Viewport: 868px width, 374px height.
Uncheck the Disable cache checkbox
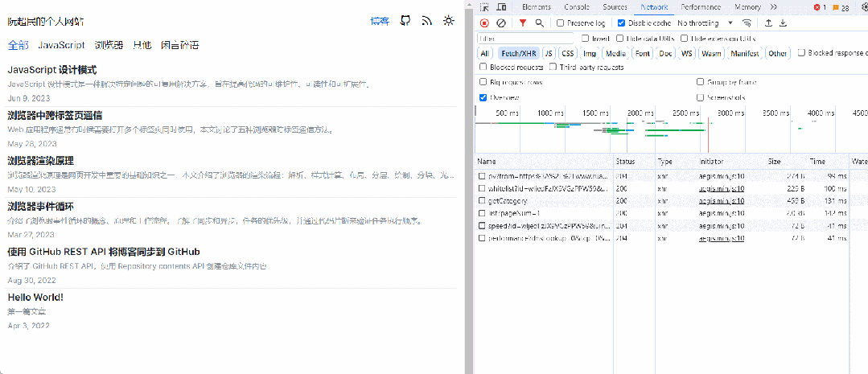621,23
